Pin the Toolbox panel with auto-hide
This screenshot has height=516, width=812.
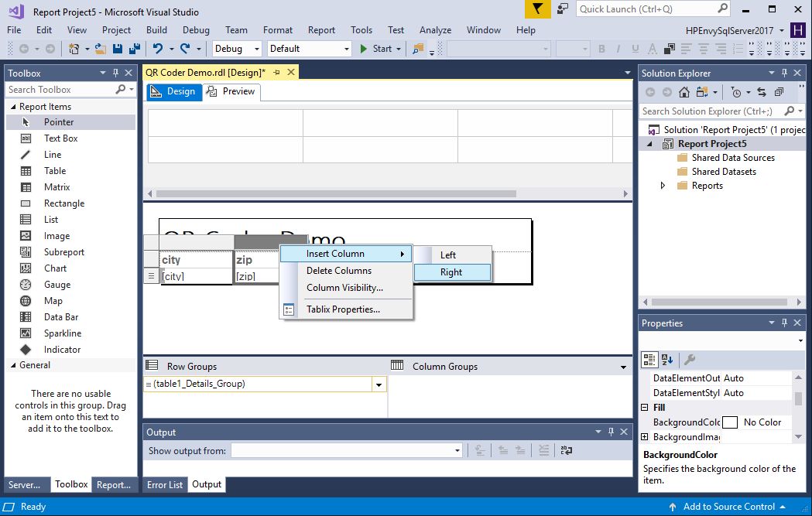[x=115, y=73]
